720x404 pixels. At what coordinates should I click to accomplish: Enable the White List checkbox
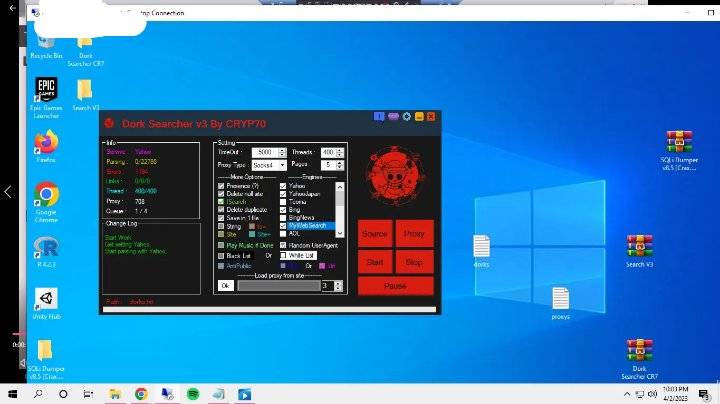[x=283, y=255]
